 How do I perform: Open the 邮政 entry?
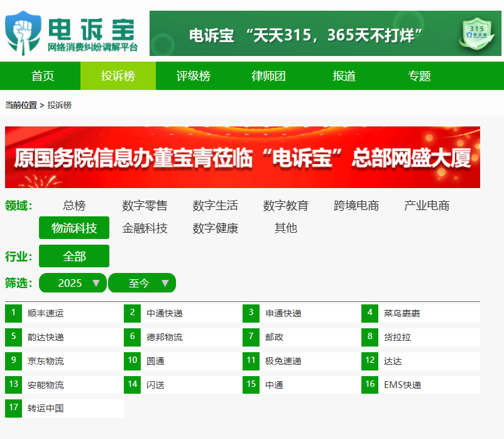coord(274,337)
